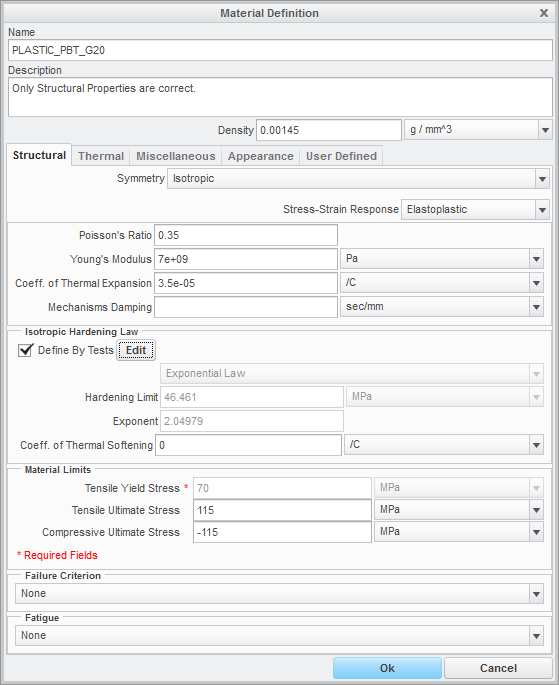Click the red Required Fields note
Screen dimensions: 559x685
pos(57,555)
